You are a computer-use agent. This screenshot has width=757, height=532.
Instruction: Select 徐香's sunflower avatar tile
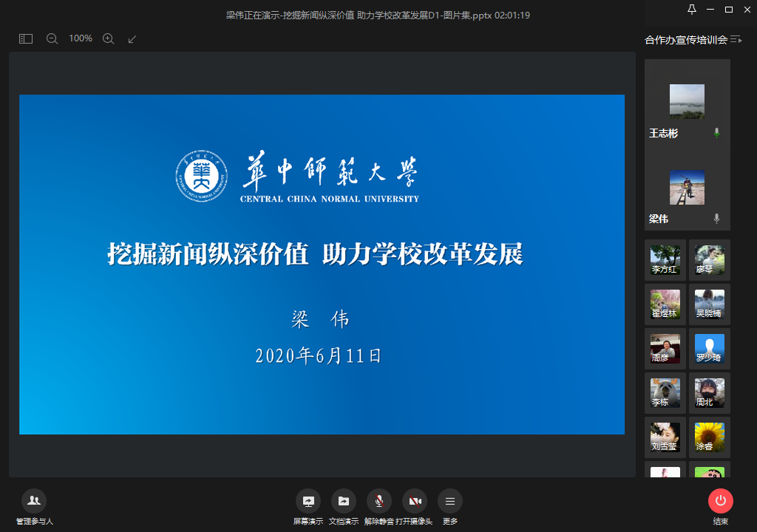coord(709,437)
